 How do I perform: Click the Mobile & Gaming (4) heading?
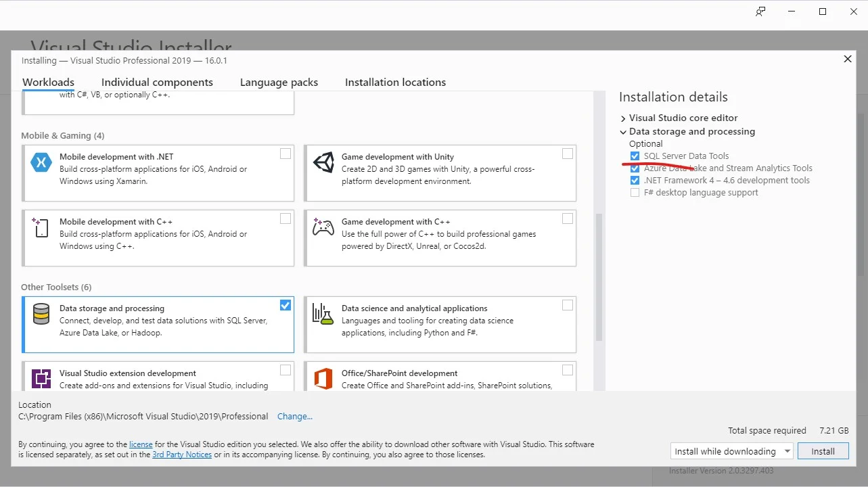click(x=62, y=136)
